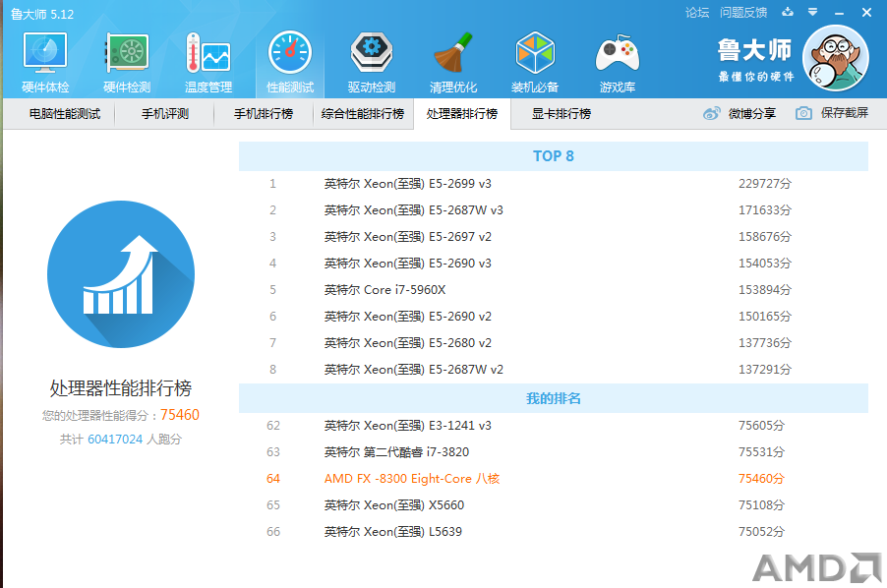The image size is (887, 588).
Task: Select row Core i7-5960X
Action: pyautogui.click(x=554, y=290)
